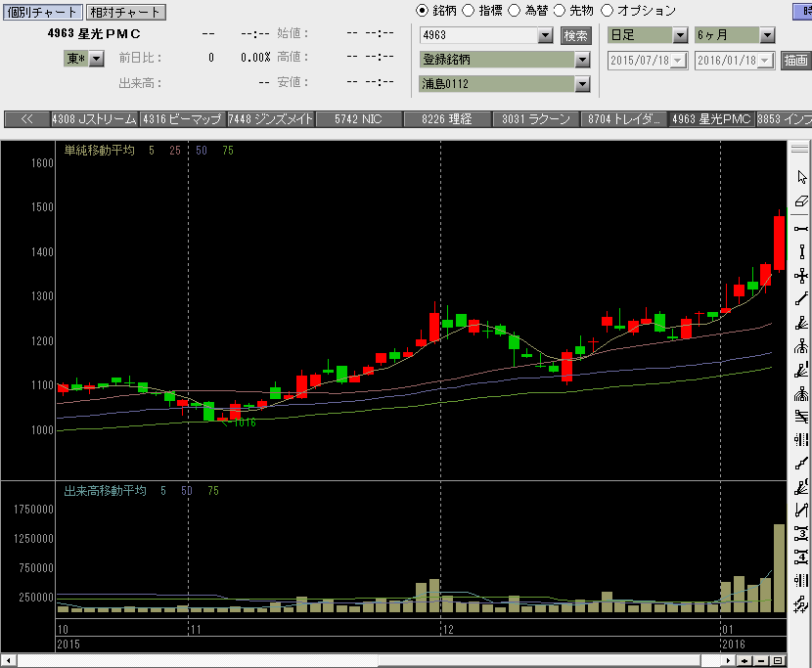This screenshot has height=668, width=812.
Task: Select the 銘柄 radio button
Action: coord(422,11)
